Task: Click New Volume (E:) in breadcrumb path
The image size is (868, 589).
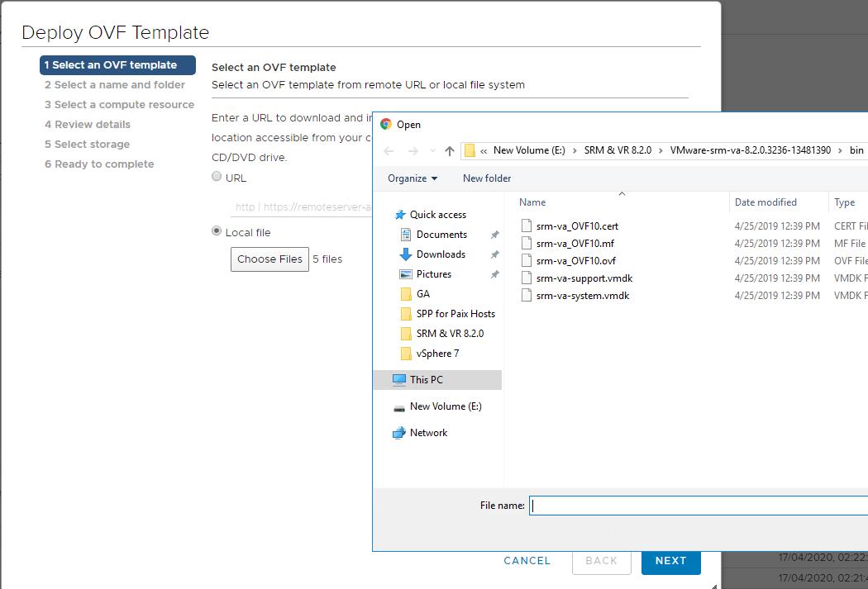Action: click(529, 150)
